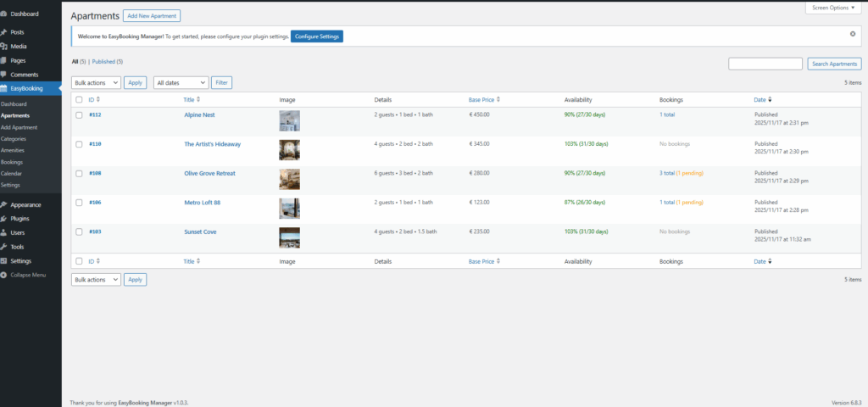Click the Comments bubble icon

point(5,75)
